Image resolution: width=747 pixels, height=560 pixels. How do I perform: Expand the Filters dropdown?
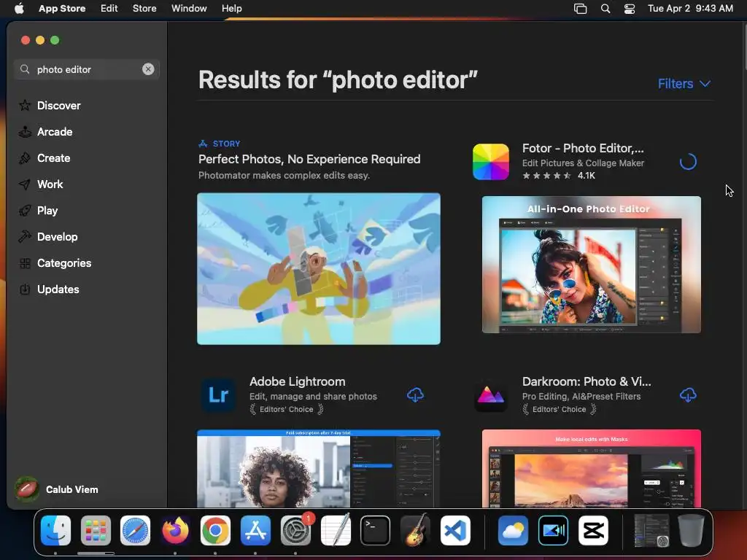click(x=684, y=84)
